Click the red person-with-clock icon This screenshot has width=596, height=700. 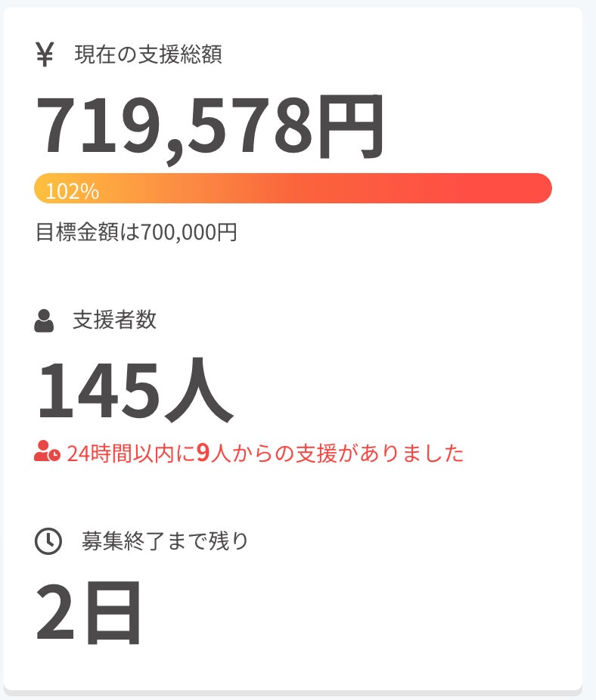pyautogui.click(x=47, y=453)
